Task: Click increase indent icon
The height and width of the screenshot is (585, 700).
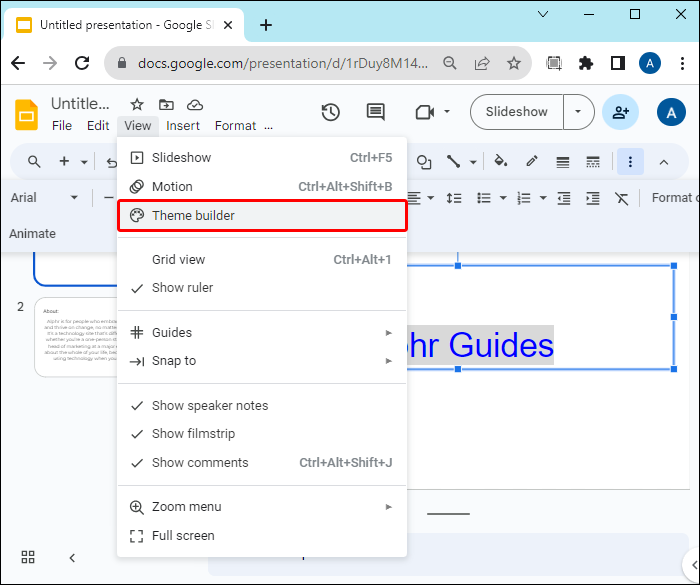Action: tap(592, 198)
